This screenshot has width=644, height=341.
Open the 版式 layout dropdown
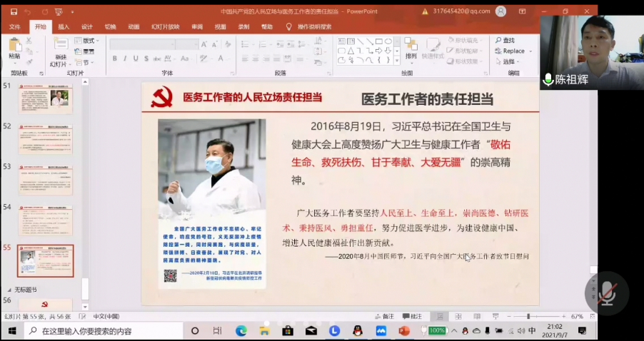point(87,41)
